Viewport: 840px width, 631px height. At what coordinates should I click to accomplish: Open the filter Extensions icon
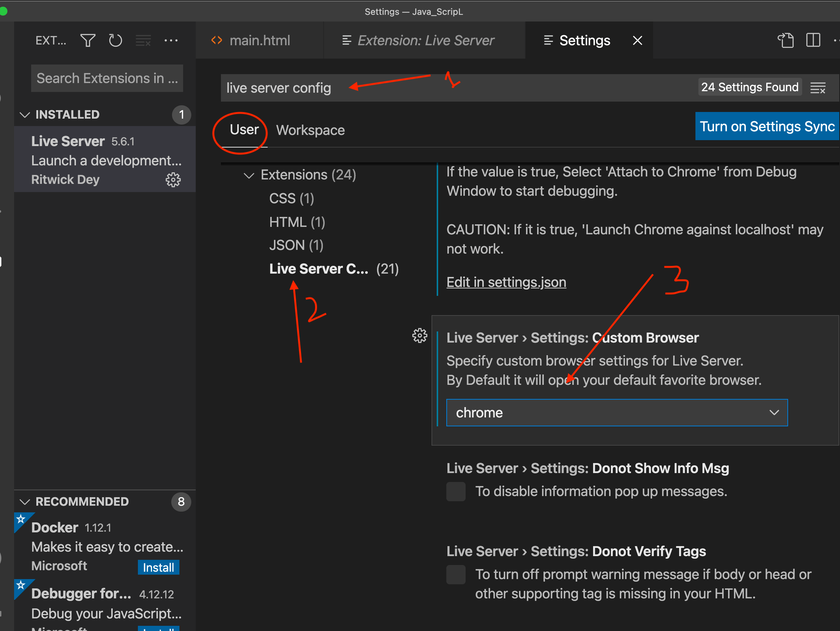[87, 40]
